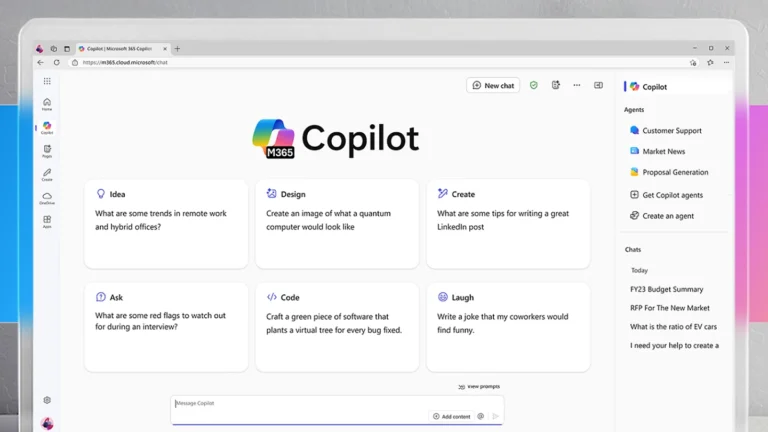Select the Idea prompt card
Image resolution: width=768 pixels, height=432 pixels.
tap(166, 224)
